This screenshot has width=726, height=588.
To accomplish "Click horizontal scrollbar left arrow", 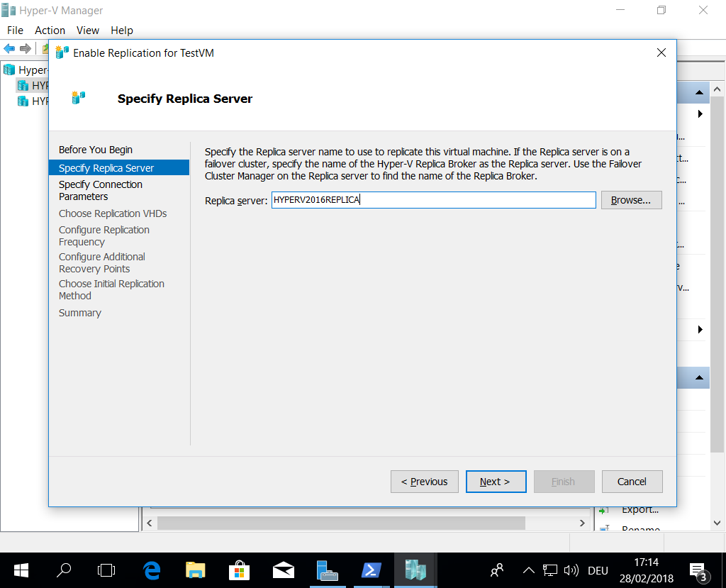I will [149, 523].
